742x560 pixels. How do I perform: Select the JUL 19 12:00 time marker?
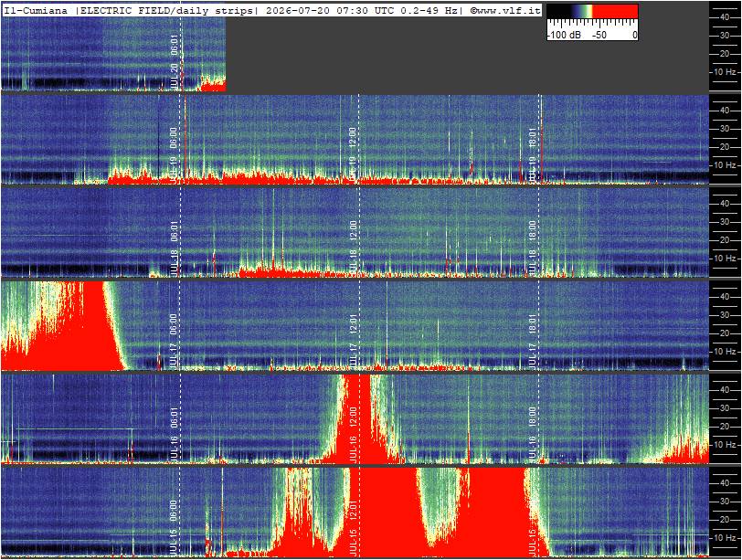click(x=353, y=153)
